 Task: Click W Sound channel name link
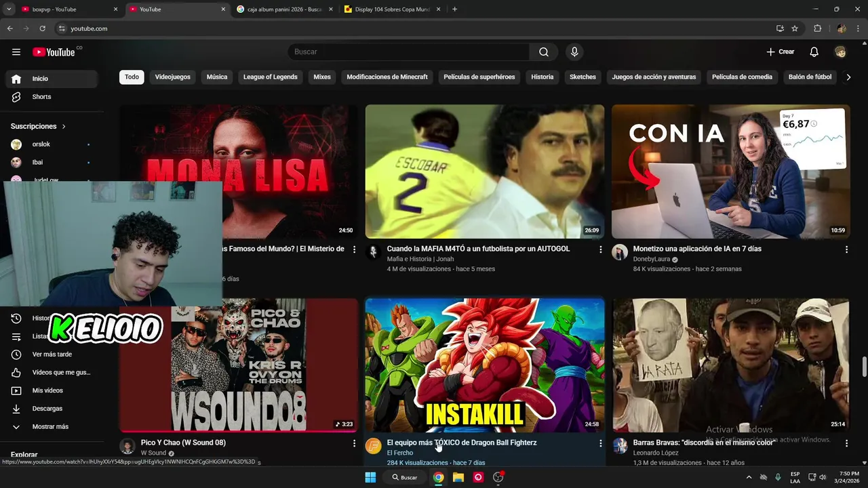click(x=153, y=453)
